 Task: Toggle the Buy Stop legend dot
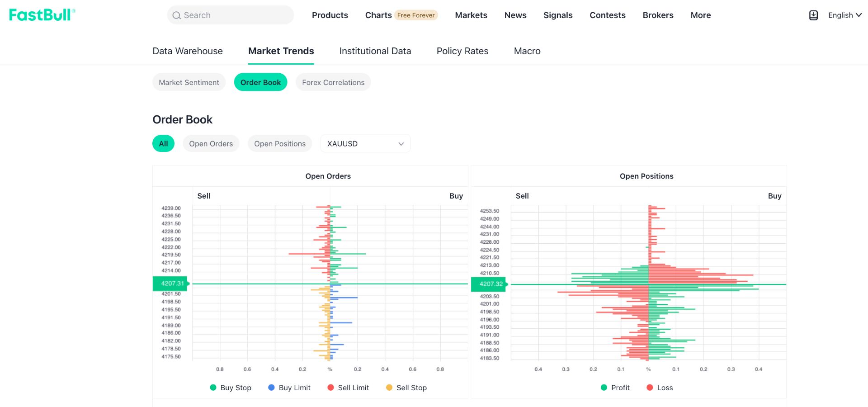[213, 388]
